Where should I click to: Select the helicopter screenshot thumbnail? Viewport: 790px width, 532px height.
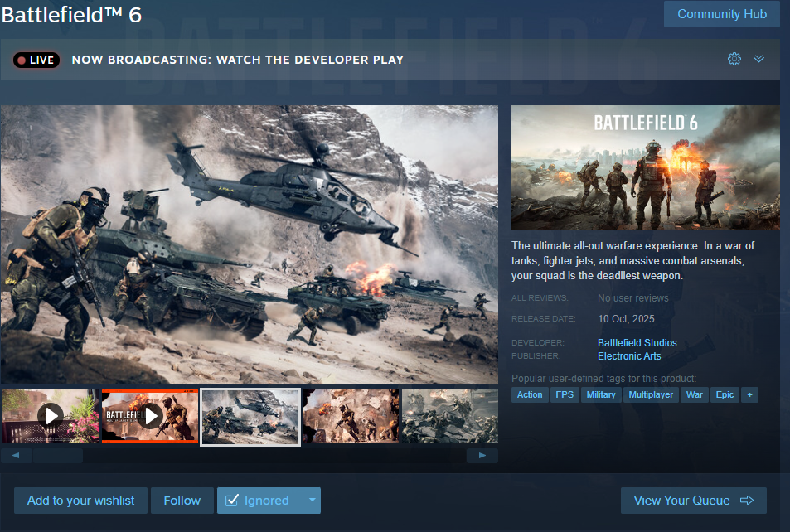(x=250, y=417)
